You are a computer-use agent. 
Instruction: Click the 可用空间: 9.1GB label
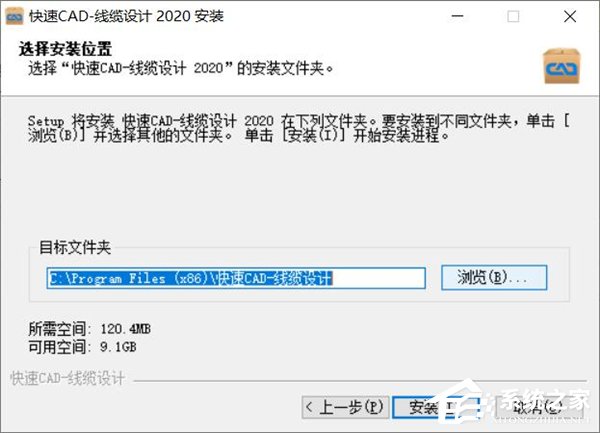click(82, 347)
